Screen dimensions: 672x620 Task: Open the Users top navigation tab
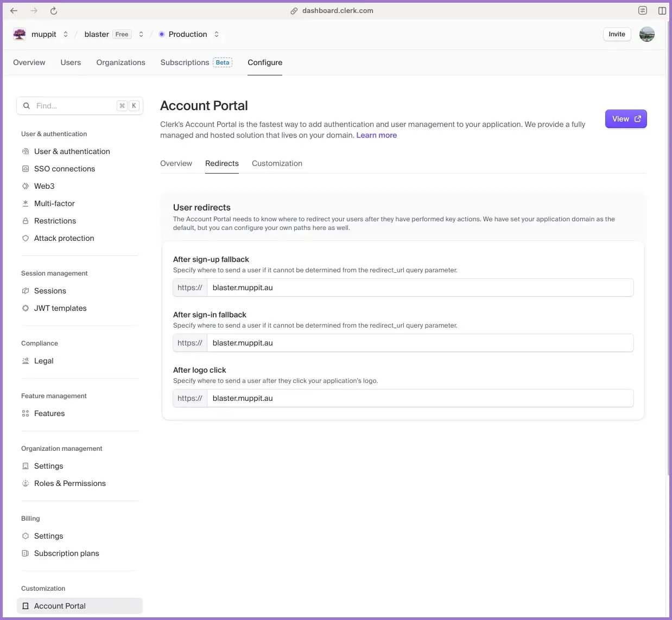coord(71,62)
